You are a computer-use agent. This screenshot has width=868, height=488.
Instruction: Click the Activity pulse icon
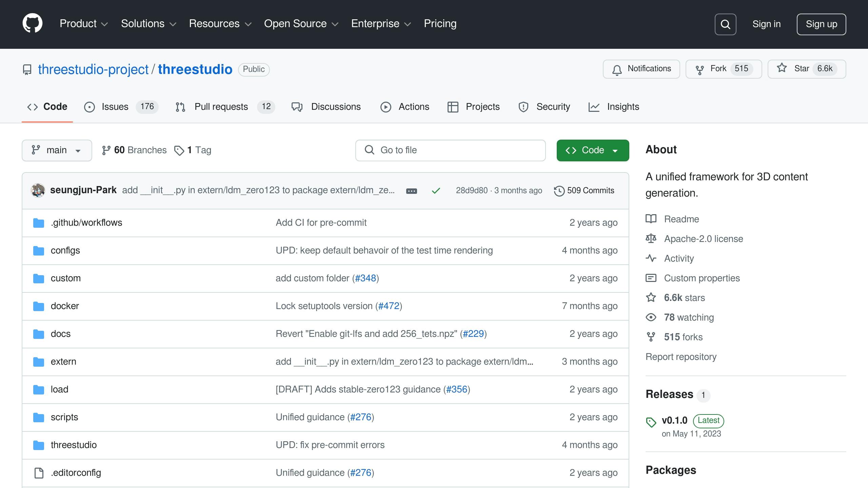(x=651, y=258)
